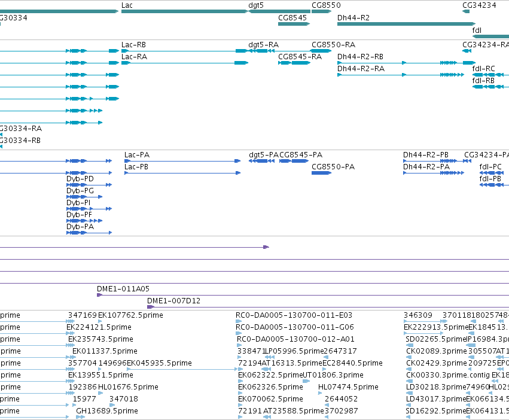Select the Lac-PB protein feature
This screenshot has height=420, width=509.
tap(182, 173)
